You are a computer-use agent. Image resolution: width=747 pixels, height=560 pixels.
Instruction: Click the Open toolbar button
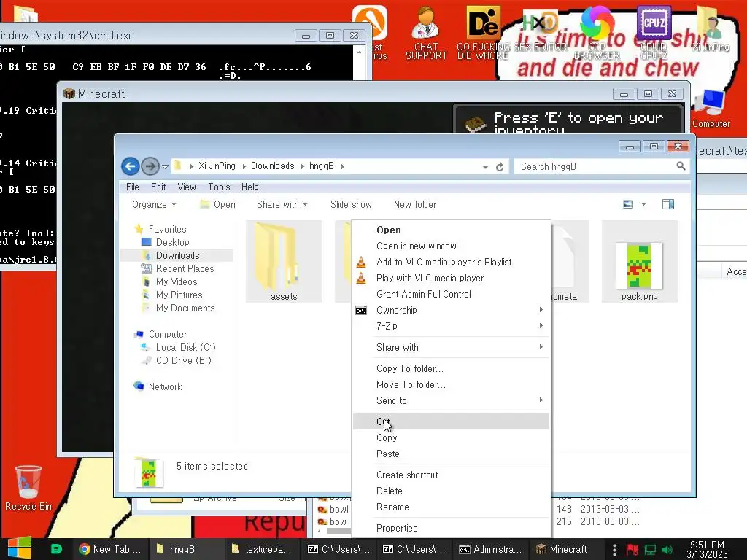(x=218, y=204)
